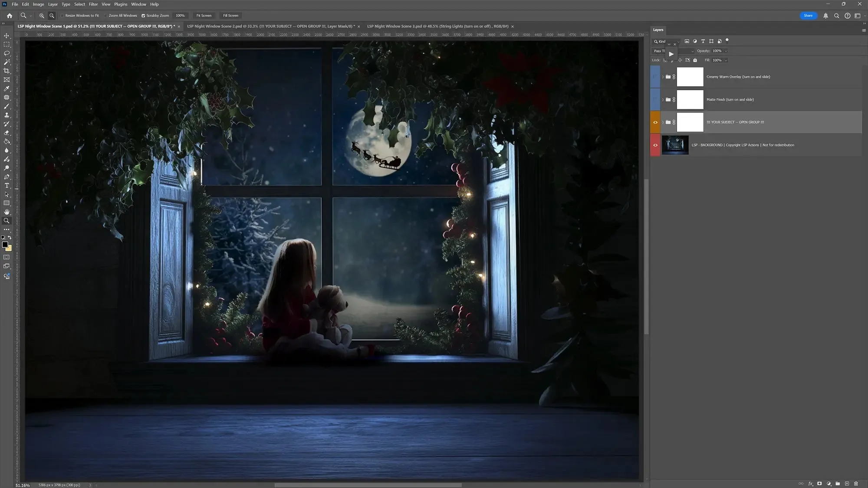This screenshot has width=868, height=488.
Task: Select the Paint Bucket tool
Action: (x=7, y=141)
